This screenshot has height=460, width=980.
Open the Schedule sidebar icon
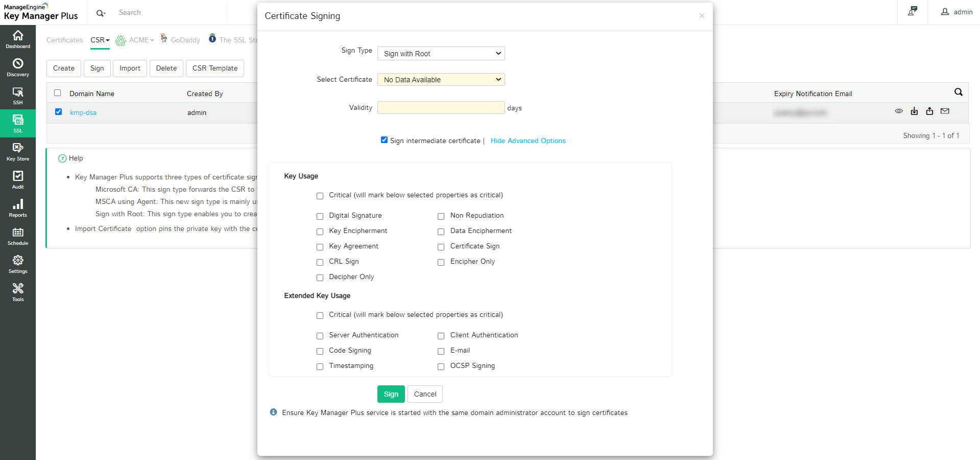point(18,236)
